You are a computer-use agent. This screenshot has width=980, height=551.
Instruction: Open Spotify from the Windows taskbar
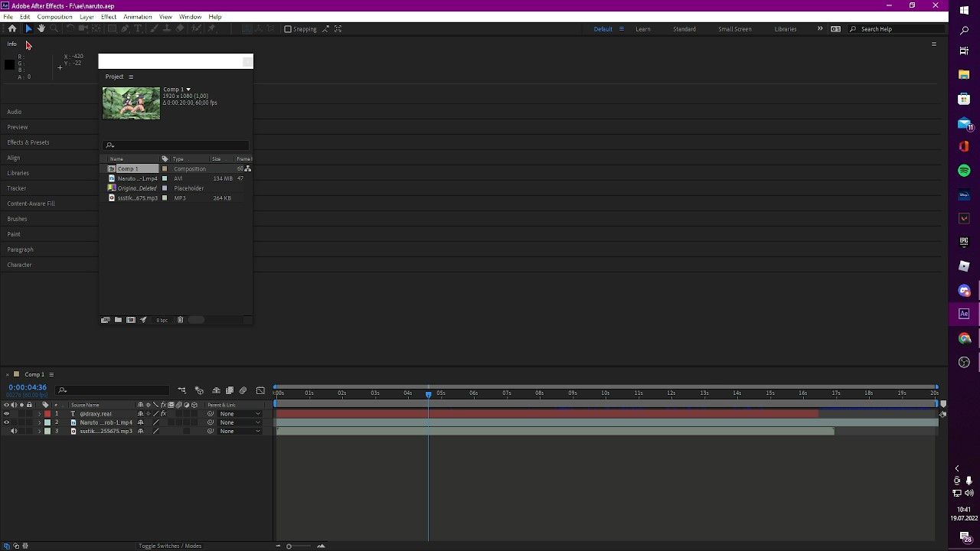click(x=964, y=171)
